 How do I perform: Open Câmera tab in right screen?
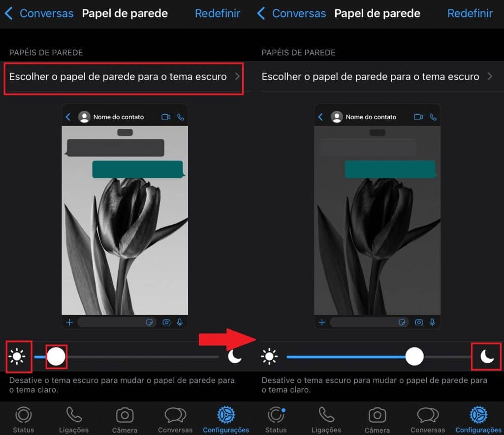(x=377, y=420)
